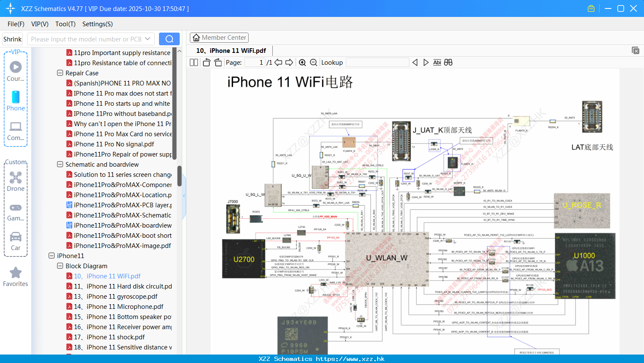
Task: Select the 10、iPhone 11 WiFi.pdf tab
Action: tap(231, 50)
